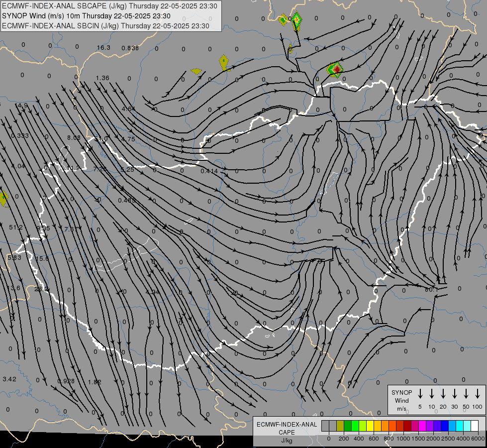487x448 pixels.
Task: Click the 8.08 value on the map
Action: pyautogui.click(x=74, y=137)
